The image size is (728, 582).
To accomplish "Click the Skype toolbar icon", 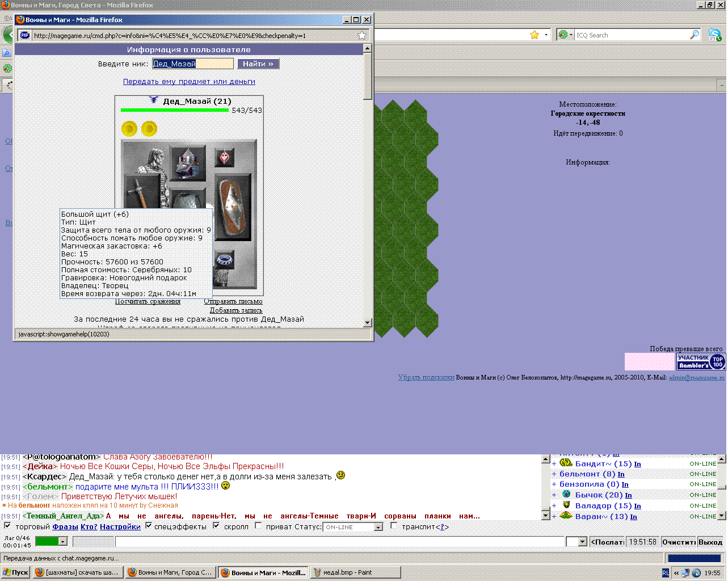I will (714, 35).
